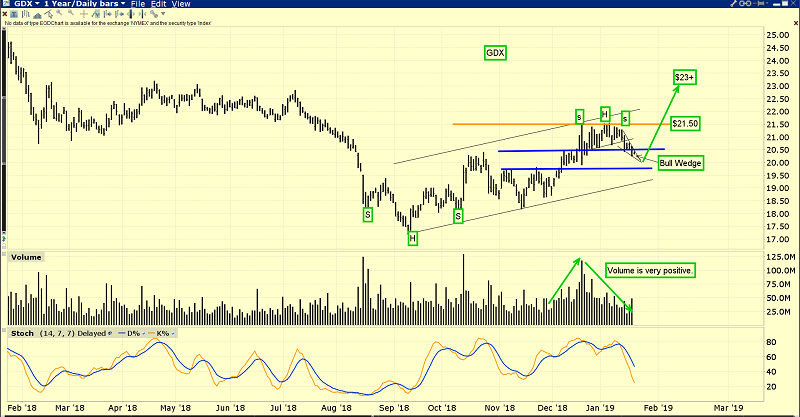Click the Delayed info dot icon

click(110, 333)
